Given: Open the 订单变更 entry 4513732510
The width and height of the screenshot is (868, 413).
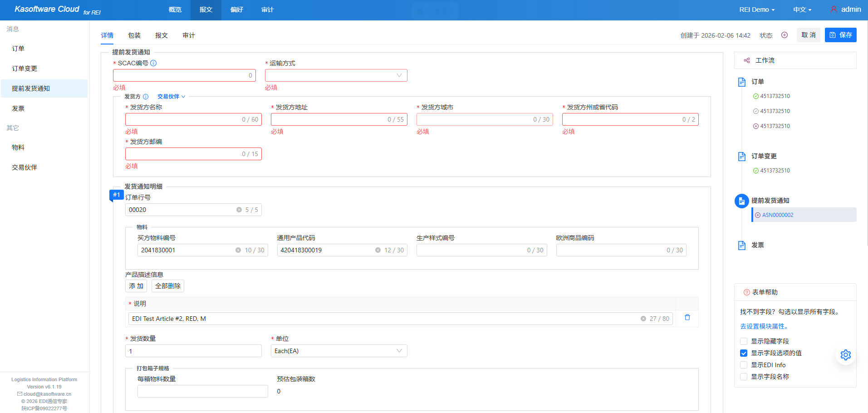Looking at the screenshot, I should click(775, 171).
